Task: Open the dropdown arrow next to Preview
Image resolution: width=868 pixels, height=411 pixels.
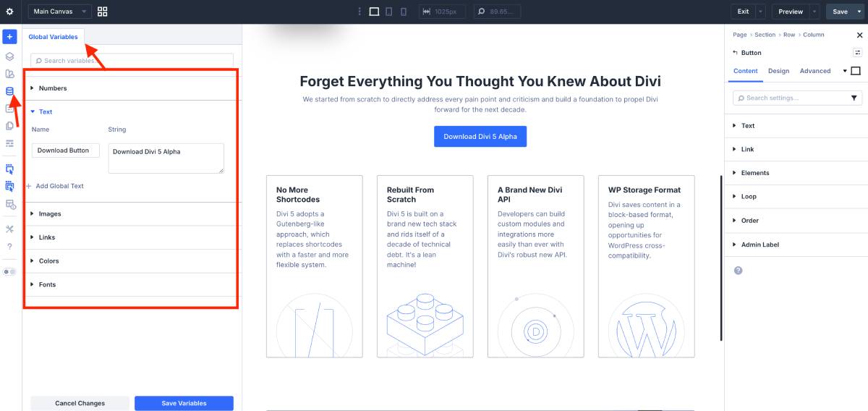Action: 814,12
